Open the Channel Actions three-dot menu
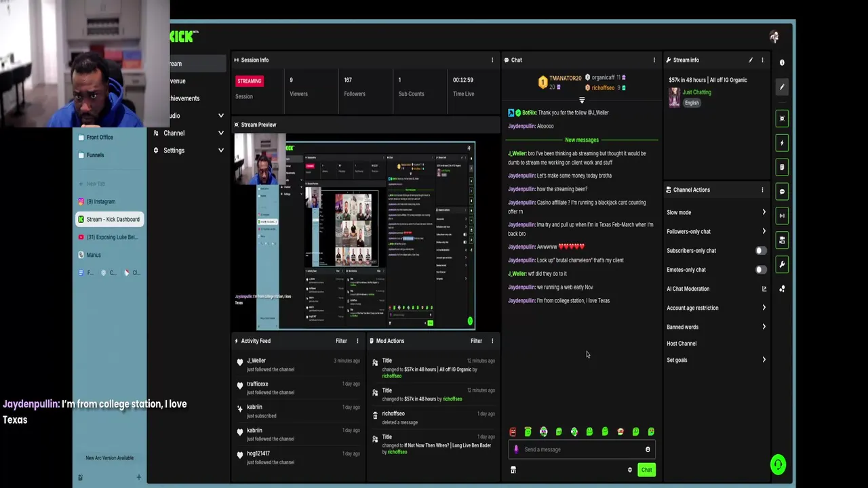The width and height of the screenshot is (868, 488). (x=762, y=190)
